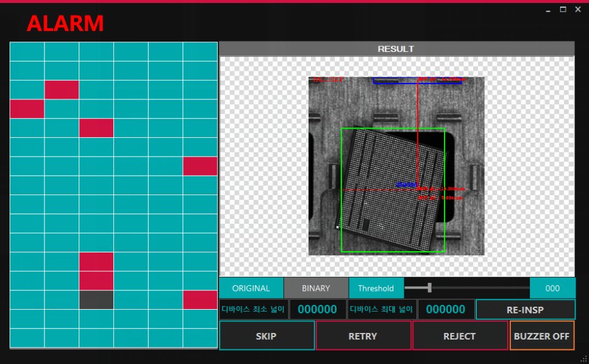This screenshot has width=589, height=364.
Task: Select the red cell in row seven, last column
Action: pos(200,166)
